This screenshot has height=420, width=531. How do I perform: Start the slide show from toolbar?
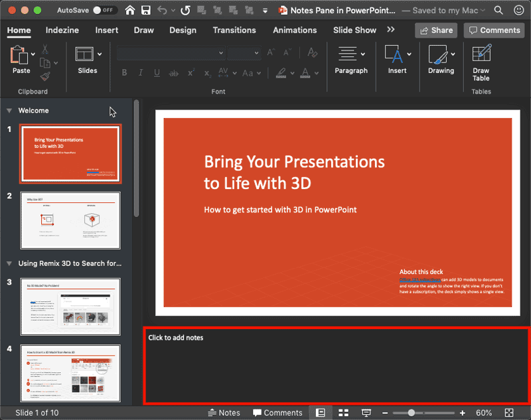367,412
